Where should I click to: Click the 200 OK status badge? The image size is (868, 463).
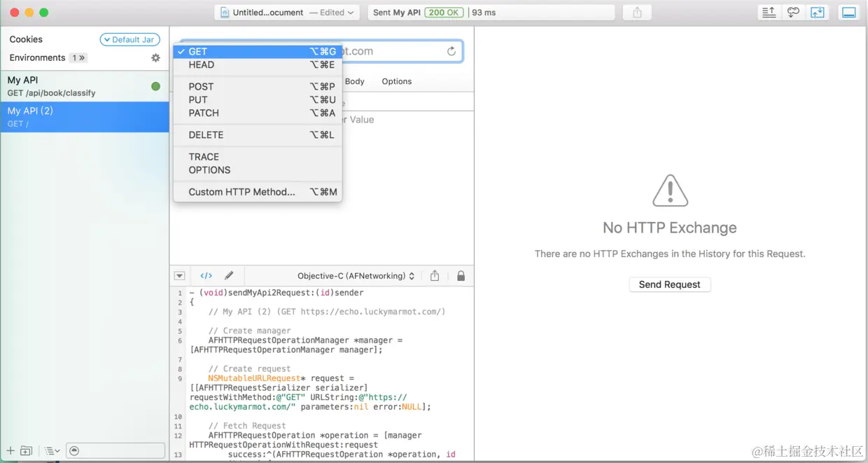pos(445,13)
